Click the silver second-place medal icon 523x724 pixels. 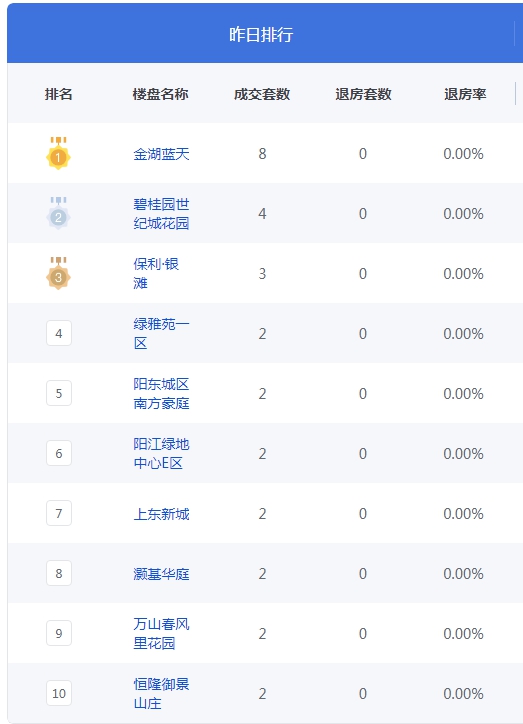(58, 213)
